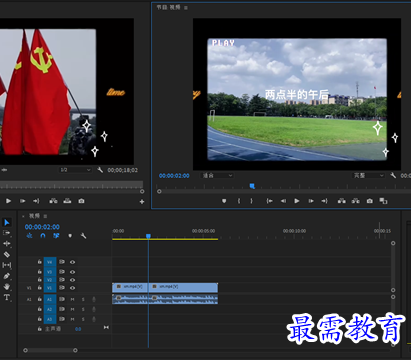Open timeline wrench display settings
The height and width of the screenshot is (360, 411).
tap(83, 236)
